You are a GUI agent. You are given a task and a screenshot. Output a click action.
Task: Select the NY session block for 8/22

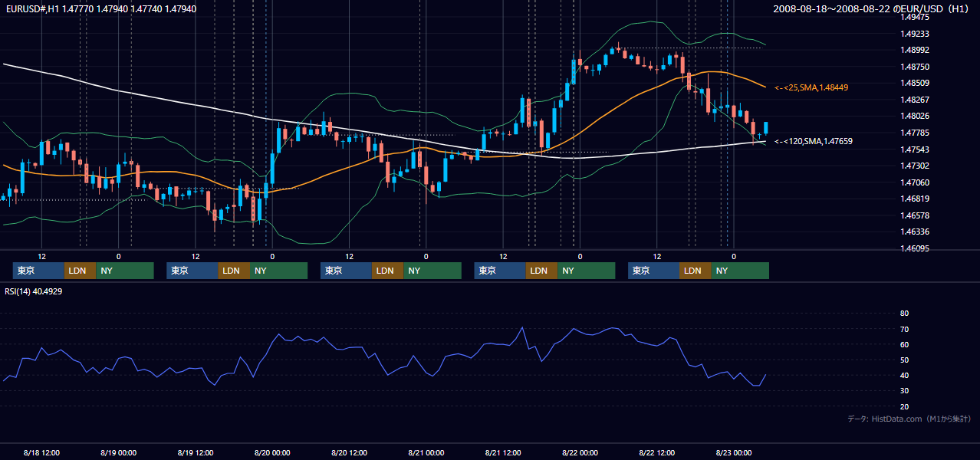click(x=740, y=271)
